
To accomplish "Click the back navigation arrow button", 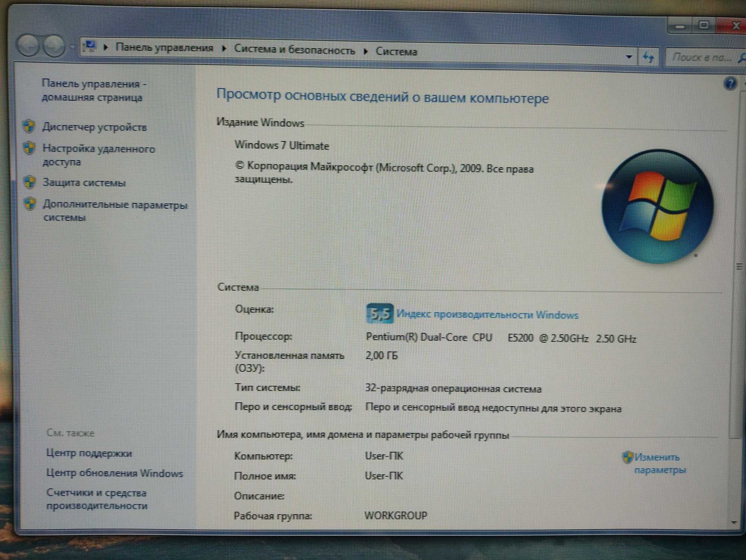I will (28, 46).
